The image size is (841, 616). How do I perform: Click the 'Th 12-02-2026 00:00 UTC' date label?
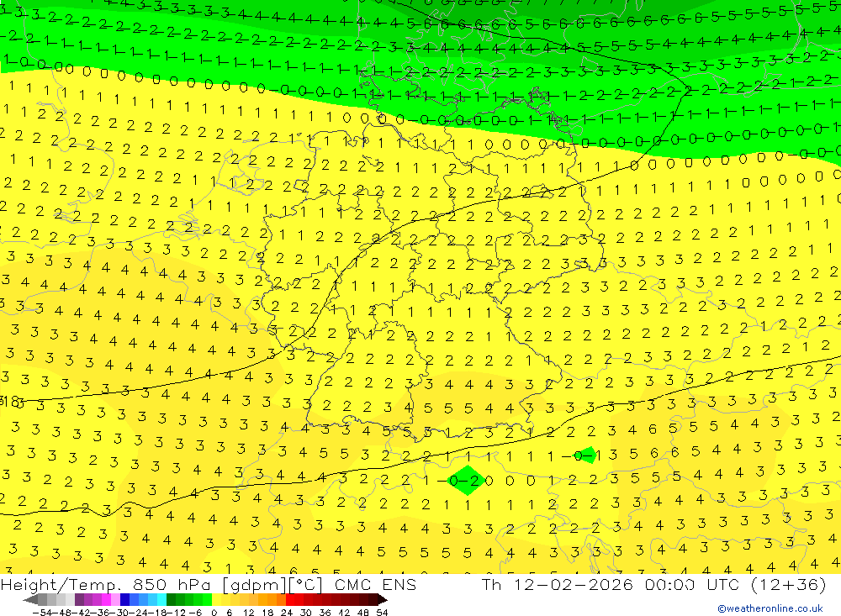611,584
